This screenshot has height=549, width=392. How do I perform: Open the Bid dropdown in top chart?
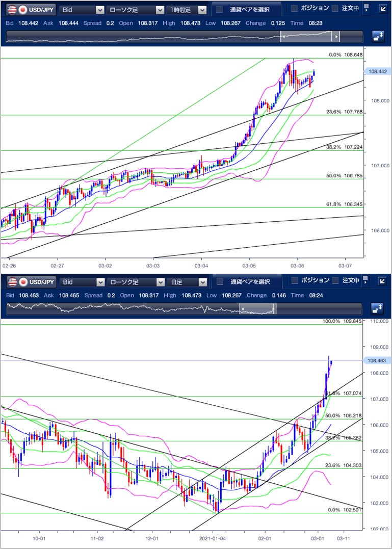82,10
